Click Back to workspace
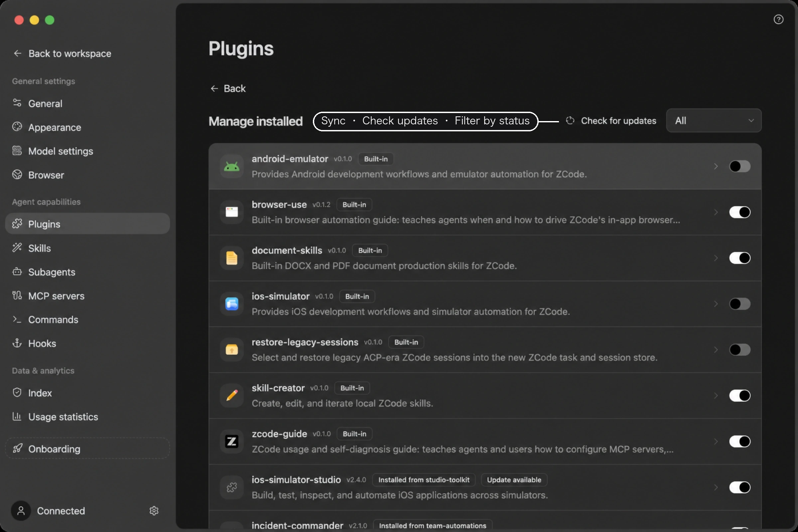The width and height of the screenshot is (798, 532). click(x=63, y=53)
